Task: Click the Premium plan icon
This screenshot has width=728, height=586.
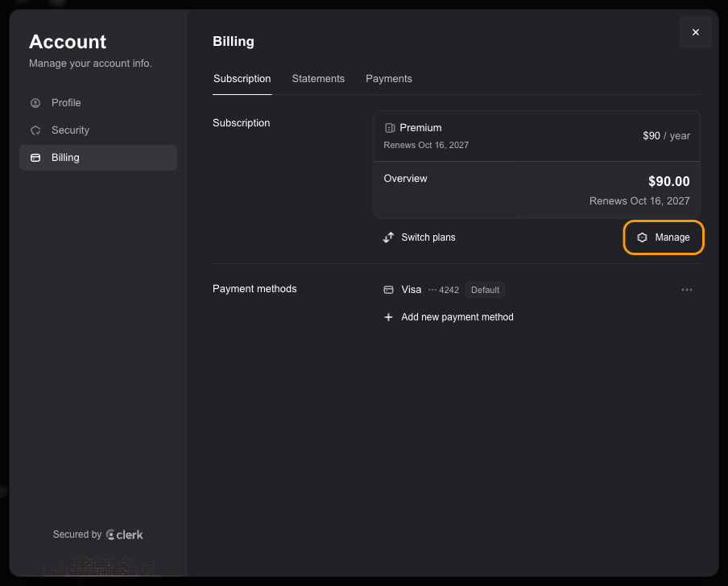Action: coord(390,128)
